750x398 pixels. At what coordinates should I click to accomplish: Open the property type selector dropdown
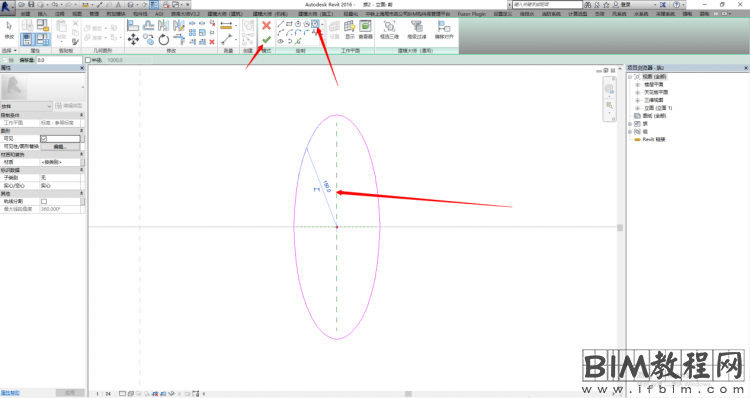click(x=26, y=106)
